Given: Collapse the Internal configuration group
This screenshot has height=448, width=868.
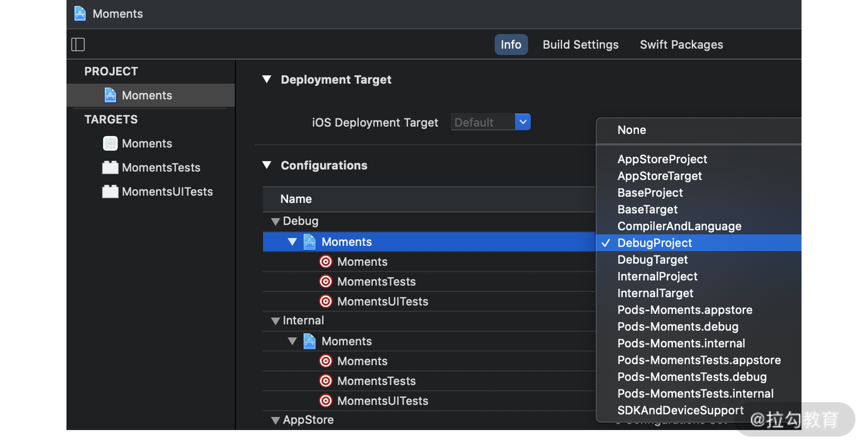Looking at the screenshot, I should click(x=275, y=321).
